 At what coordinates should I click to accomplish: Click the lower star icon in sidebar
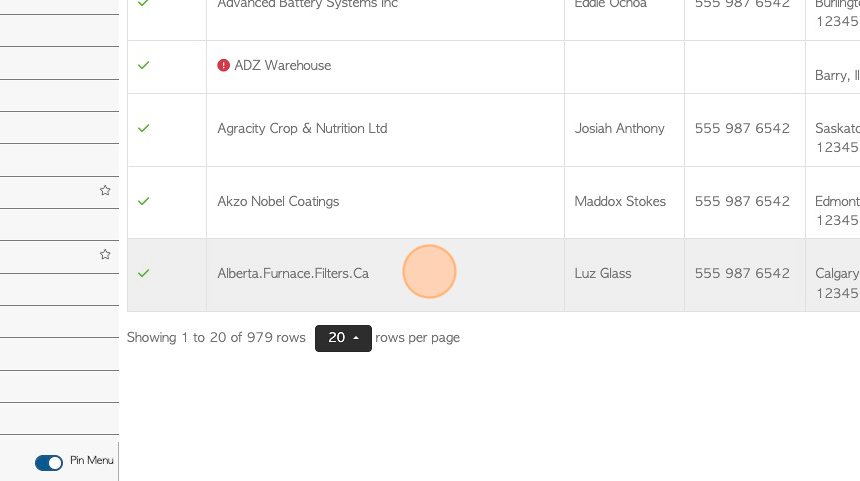(x=105, y=254)
